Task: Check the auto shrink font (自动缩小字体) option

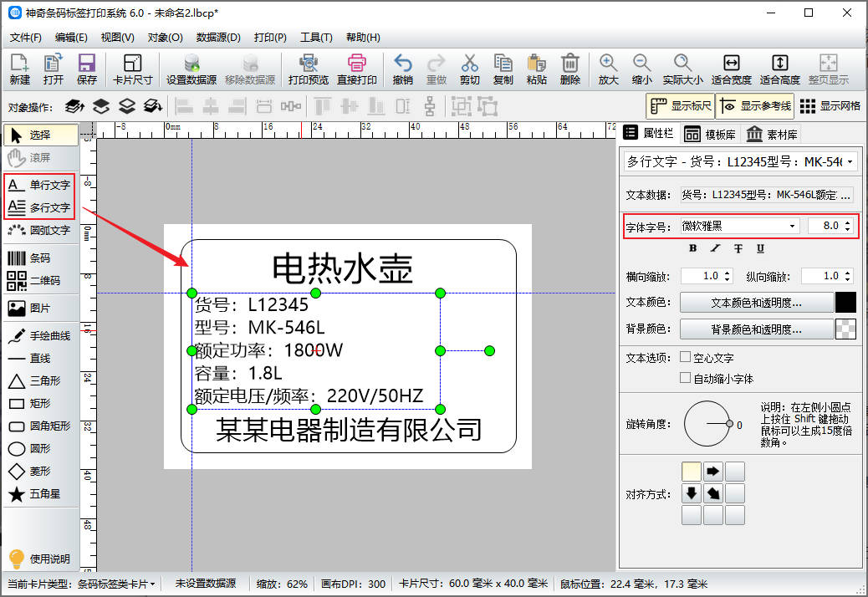Action: (x=686, y=378)
